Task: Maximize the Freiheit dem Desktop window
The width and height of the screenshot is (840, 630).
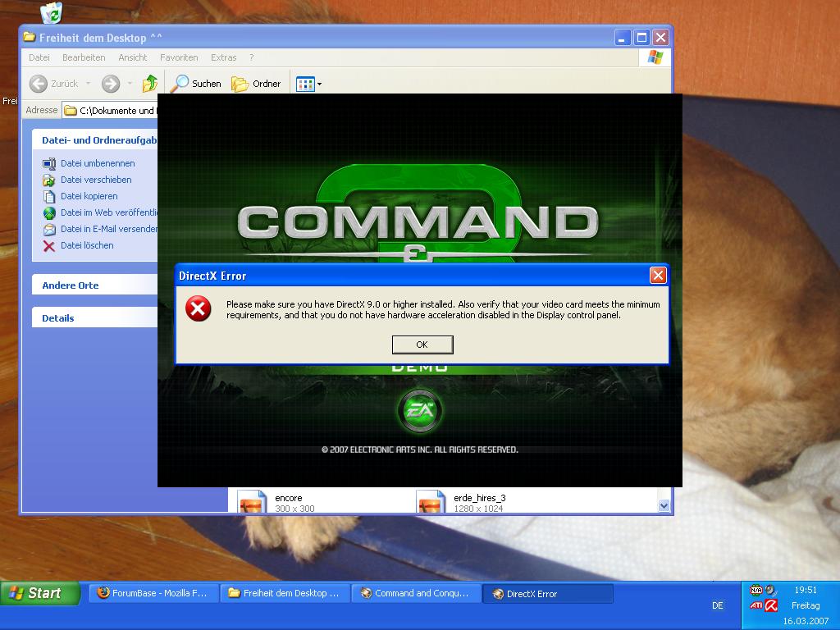Action: click(641, 38)
